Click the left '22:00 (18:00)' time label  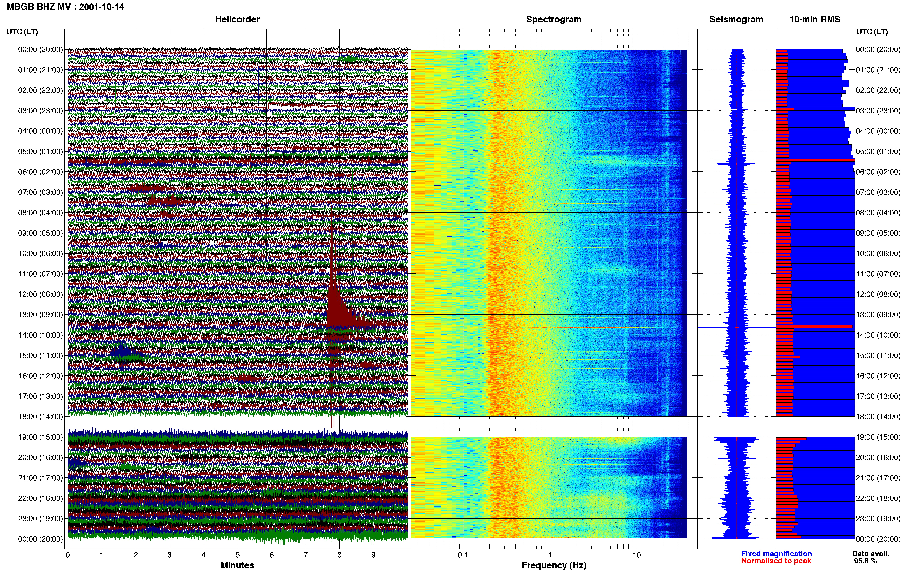(x=41, y=498)
